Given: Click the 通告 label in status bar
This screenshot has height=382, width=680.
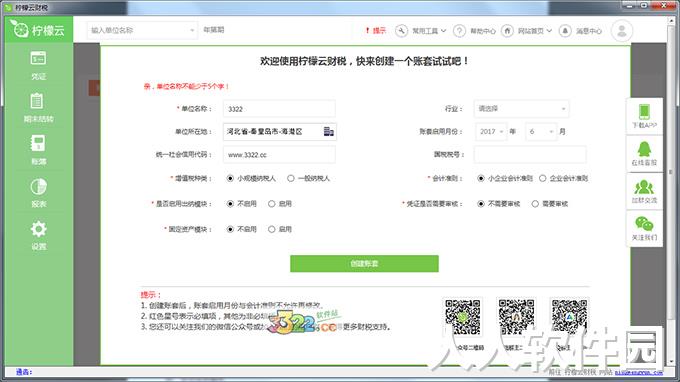Looking at the screenshot, I should (24, 372).
